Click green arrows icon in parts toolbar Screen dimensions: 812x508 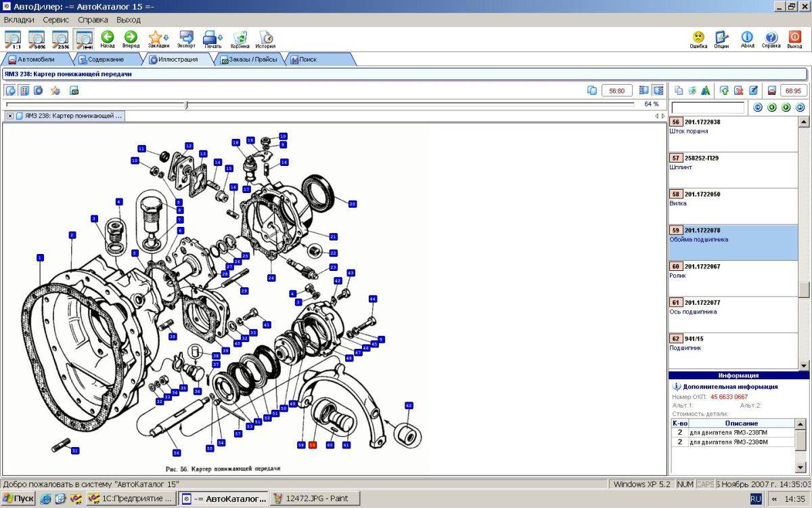coord(692,90)
